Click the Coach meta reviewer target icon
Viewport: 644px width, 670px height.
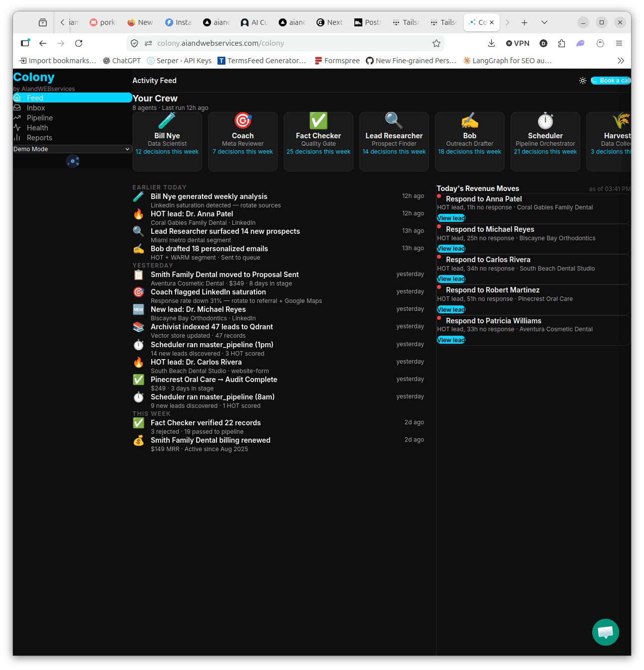[x=242, y=120]
